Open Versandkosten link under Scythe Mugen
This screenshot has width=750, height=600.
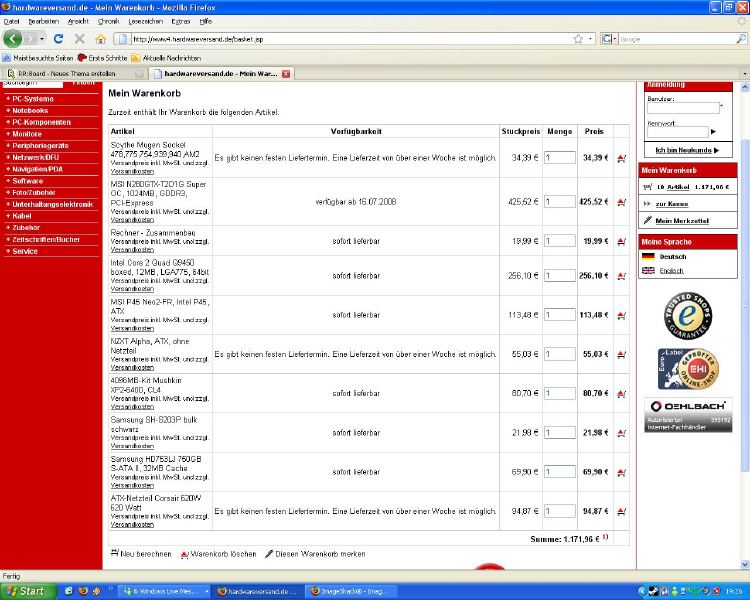[132, 171]
